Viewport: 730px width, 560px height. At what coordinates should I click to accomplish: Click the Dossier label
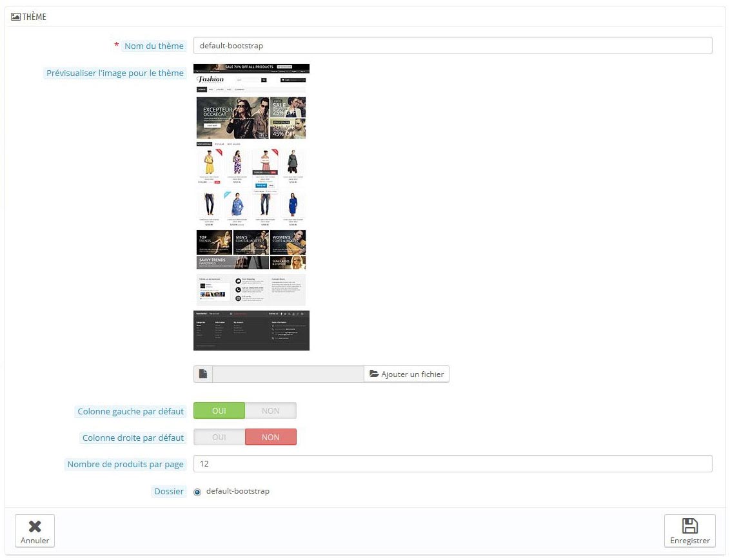coord(169,491)
